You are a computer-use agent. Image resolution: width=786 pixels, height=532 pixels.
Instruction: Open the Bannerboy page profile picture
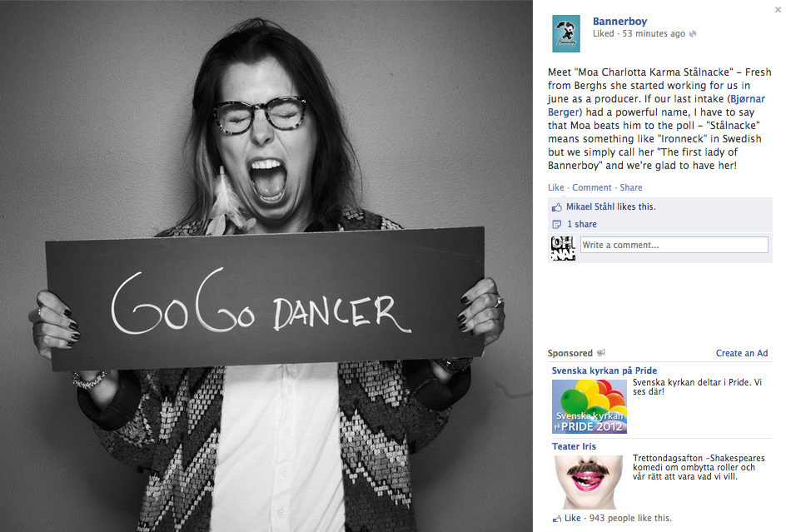click(566, 33)
